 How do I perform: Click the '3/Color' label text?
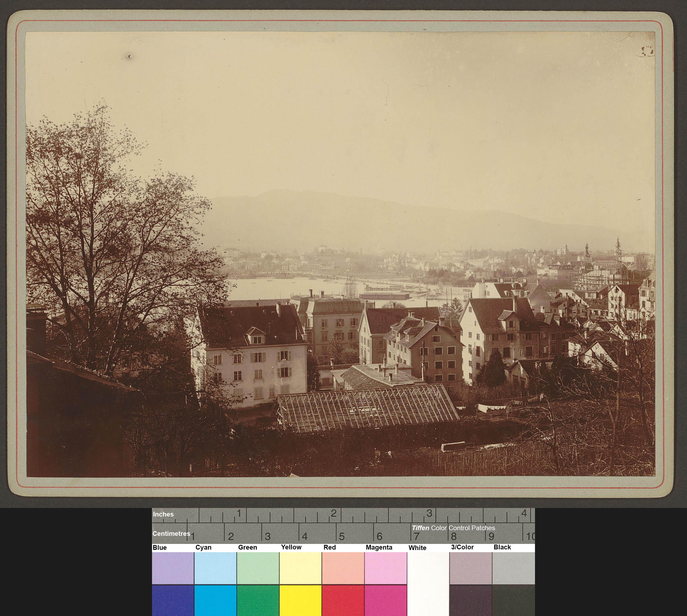[x=462, y=547]
